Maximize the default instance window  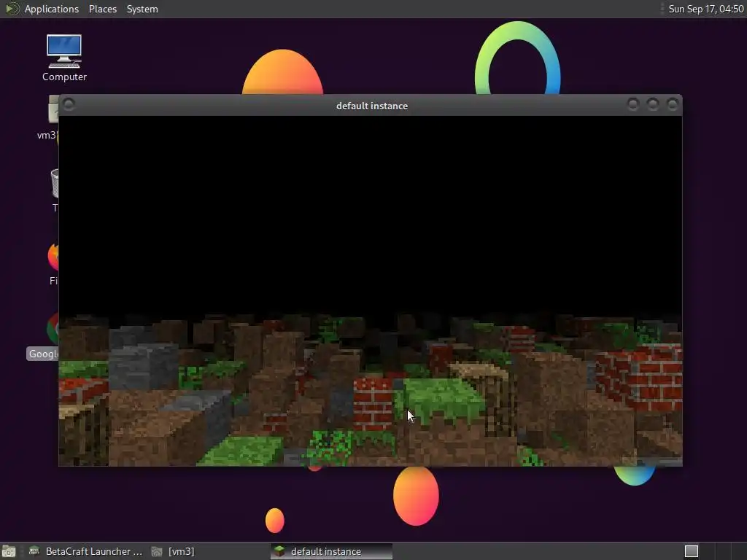[653, 104]
